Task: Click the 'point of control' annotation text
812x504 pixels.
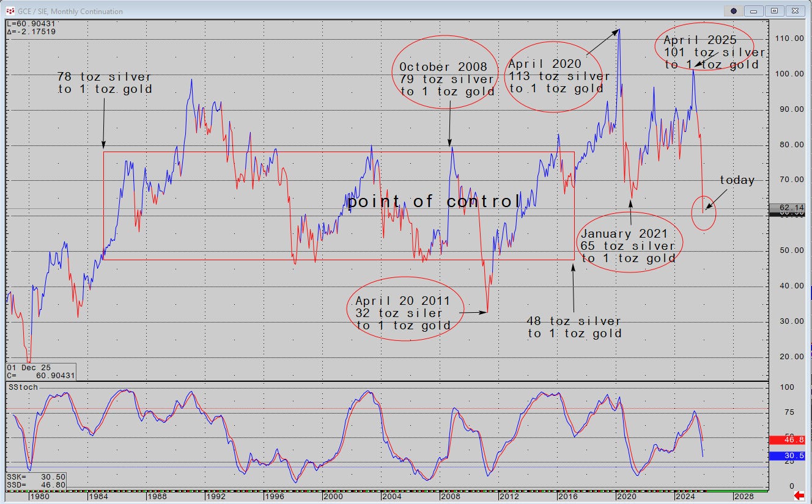Action: point(434,202)
